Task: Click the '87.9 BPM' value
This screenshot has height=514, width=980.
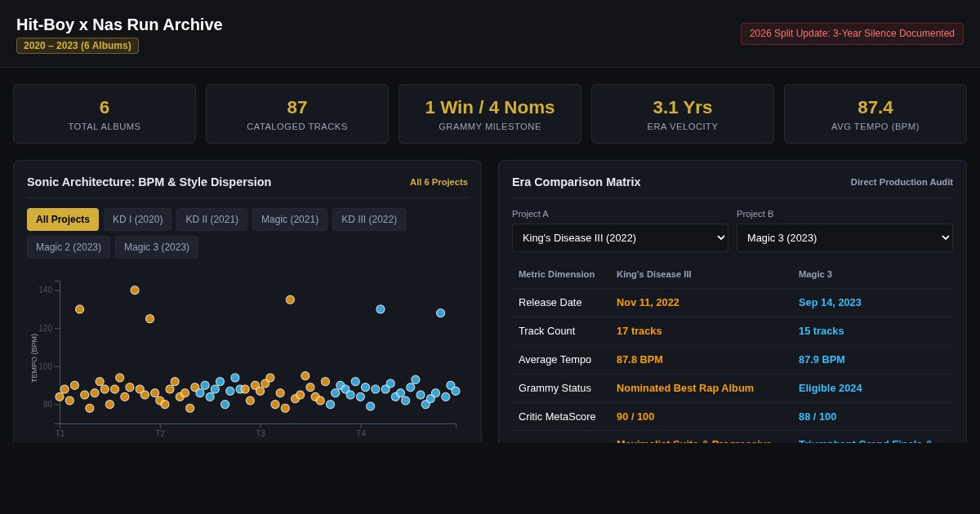Action: pos(822,360)
